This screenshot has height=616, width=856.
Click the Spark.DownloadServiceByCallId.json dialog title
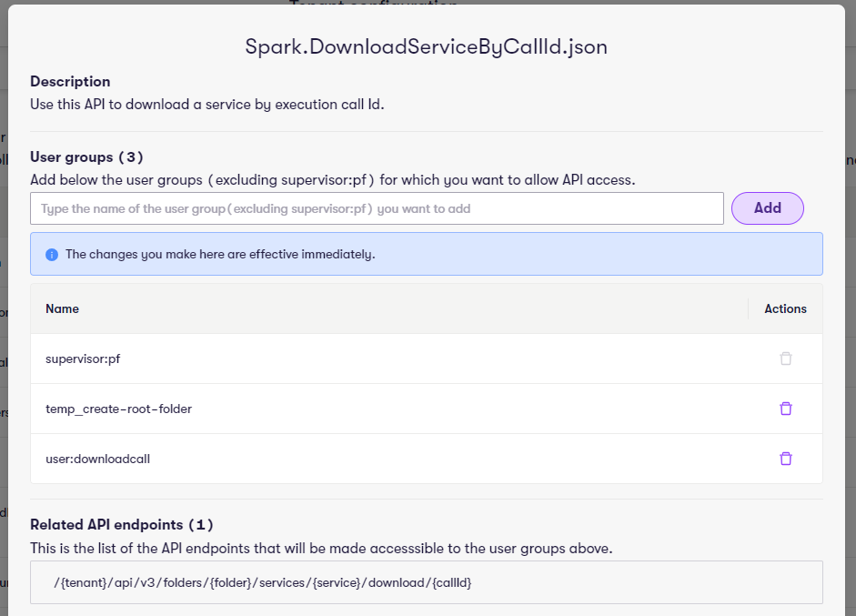426,47
